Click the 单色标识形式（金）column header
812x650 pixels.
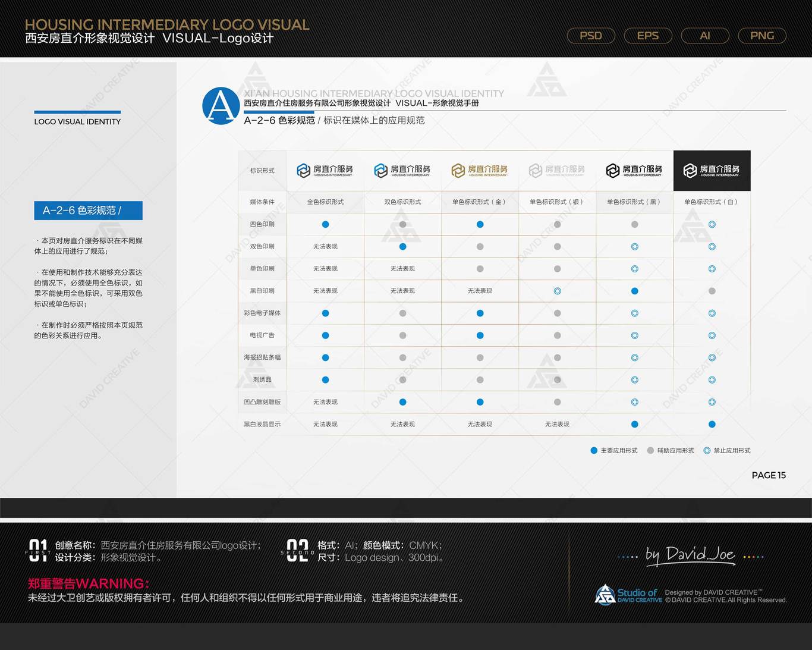click(480, 202)
